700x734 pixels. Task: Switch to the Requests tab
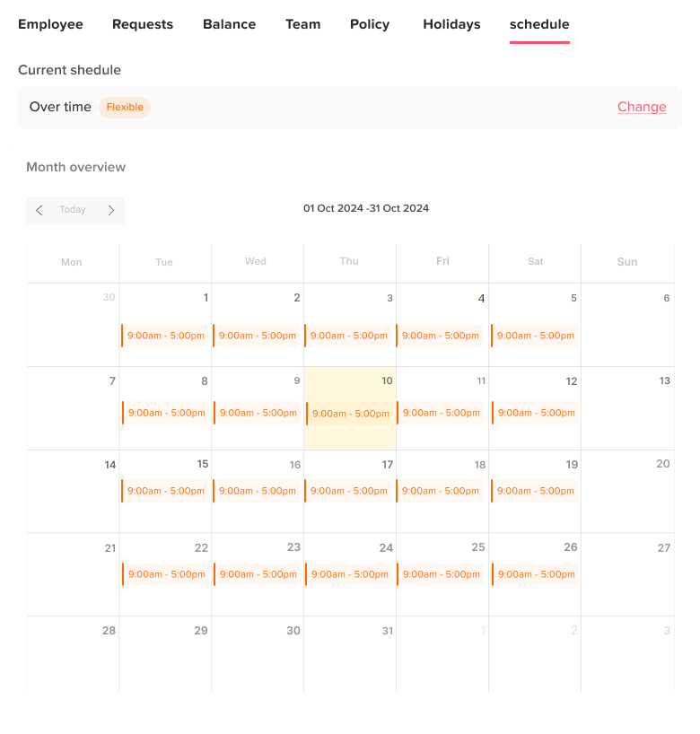point(143,24)
